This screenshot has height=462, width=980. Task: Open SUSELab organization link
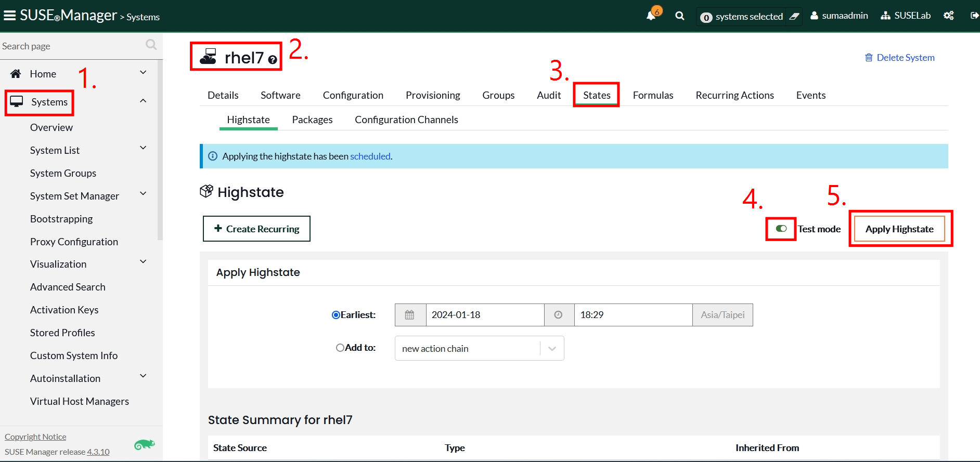(x=906, y=16)
